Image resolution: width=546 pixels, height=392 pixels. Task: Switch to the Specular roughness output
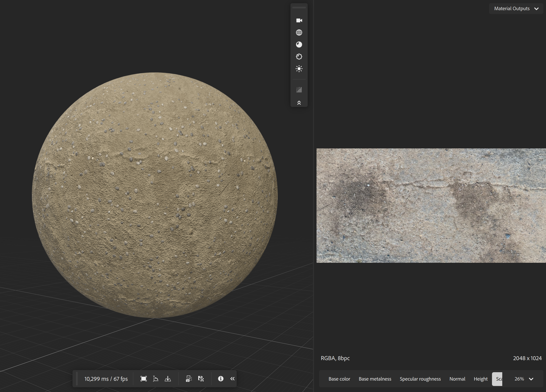pos(420,379)
